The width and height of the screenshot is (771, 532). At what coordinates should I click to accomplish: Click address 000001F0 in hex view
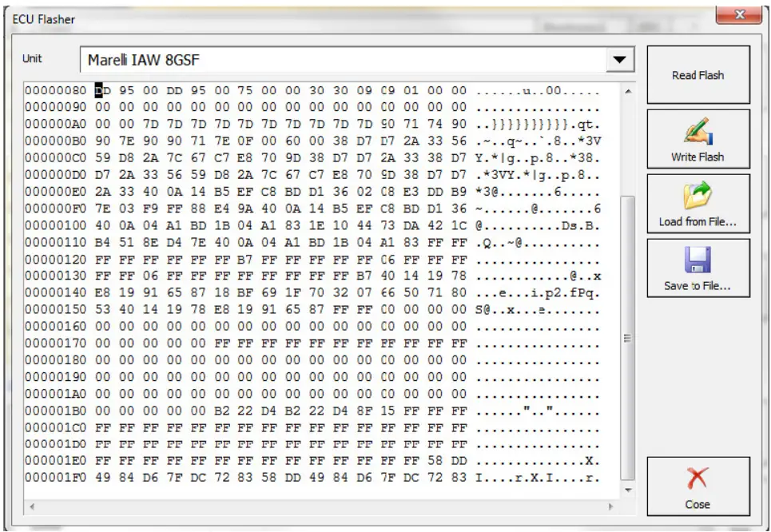coord(56,478)
